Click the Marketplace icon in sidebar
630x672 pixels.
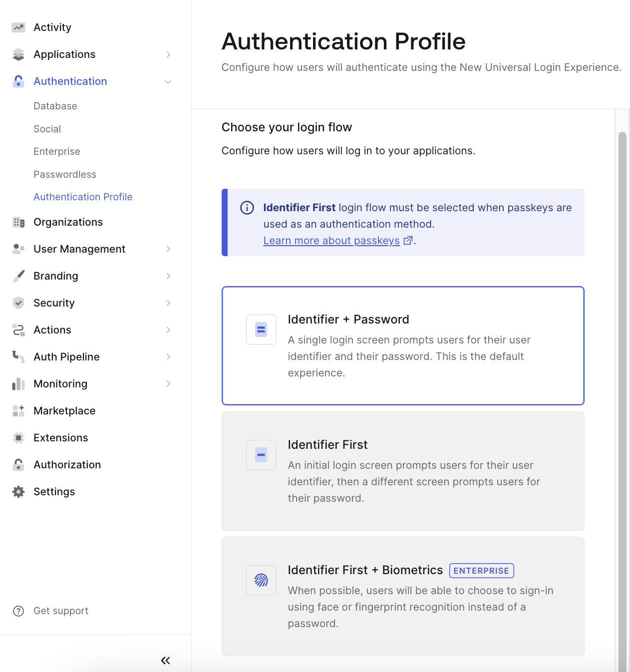[x=18, y=411]
